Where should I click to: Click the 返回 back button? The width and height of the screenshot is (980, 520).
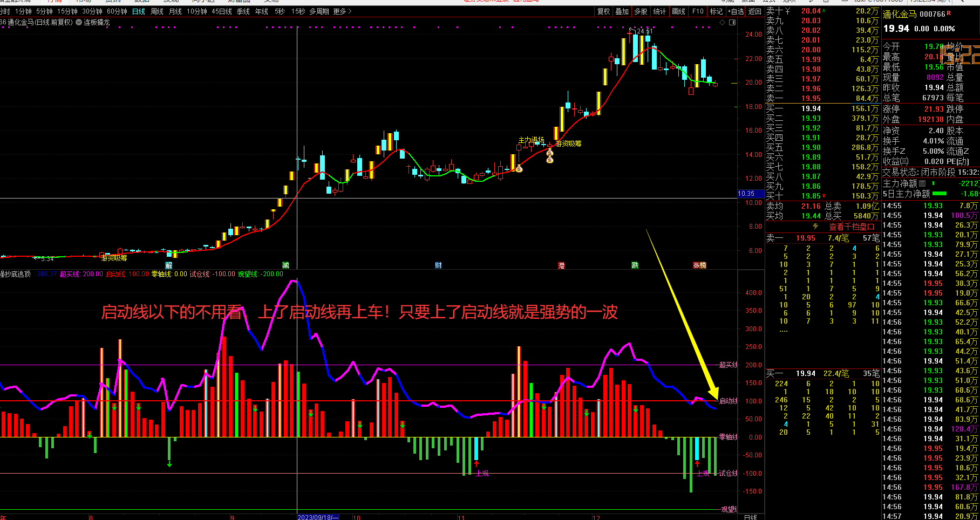pos(755,11)
